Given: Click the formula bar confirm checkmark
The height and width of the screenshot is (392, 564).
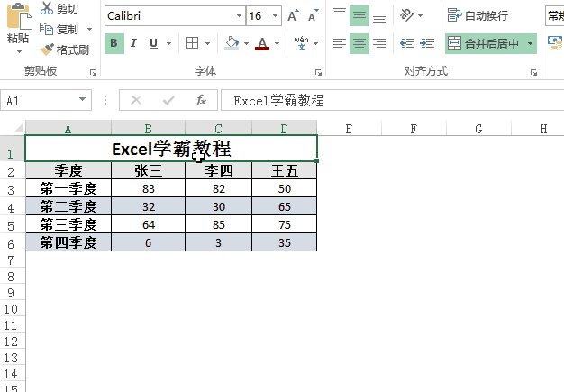Looking at the screenshot, I should (x=168, y=100).
